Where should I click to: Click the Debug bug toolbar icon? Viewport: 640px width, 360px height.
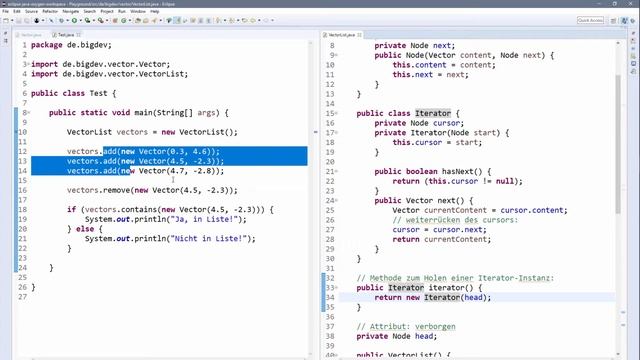[x=61, y=20]
